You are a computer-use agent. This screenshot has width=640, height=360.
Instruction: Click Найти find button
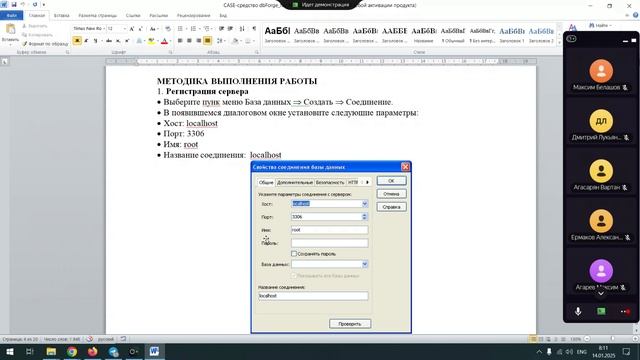coord(600,25)
